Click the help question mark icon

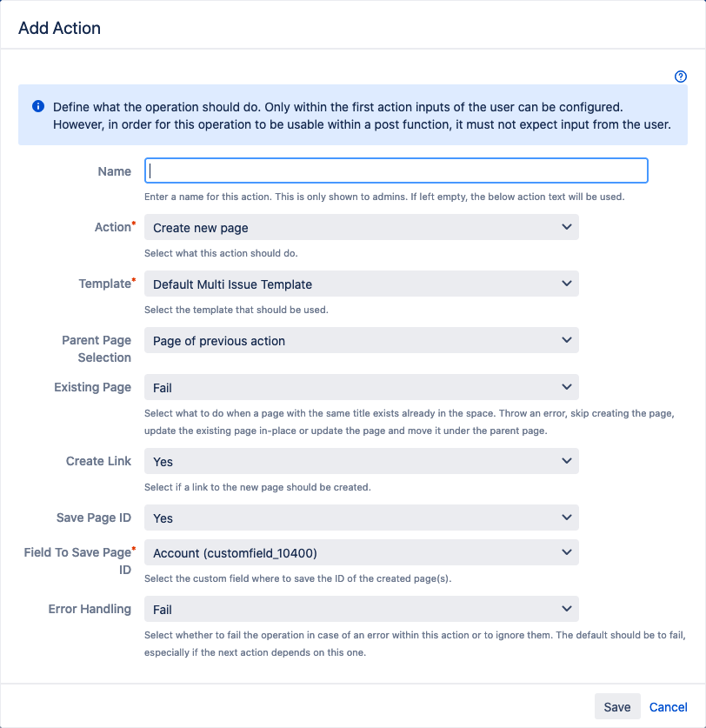(x=681, y=77)
